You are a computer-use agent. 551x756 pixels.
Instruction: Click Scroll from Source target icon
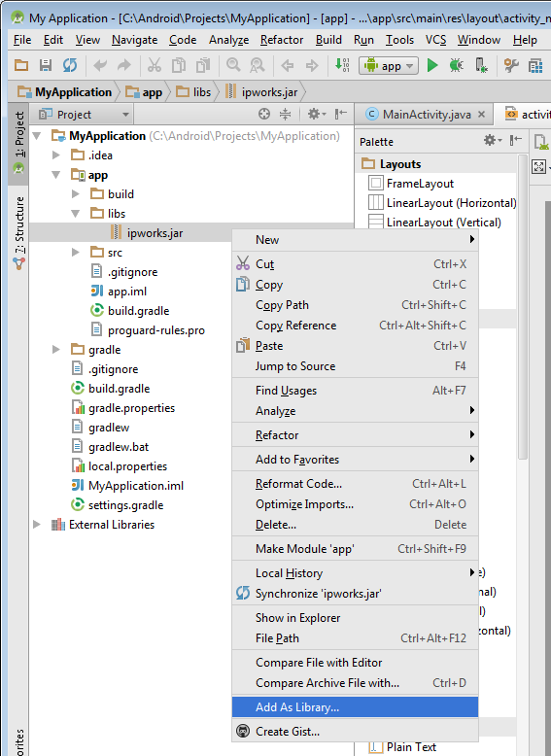click(264, 115)
